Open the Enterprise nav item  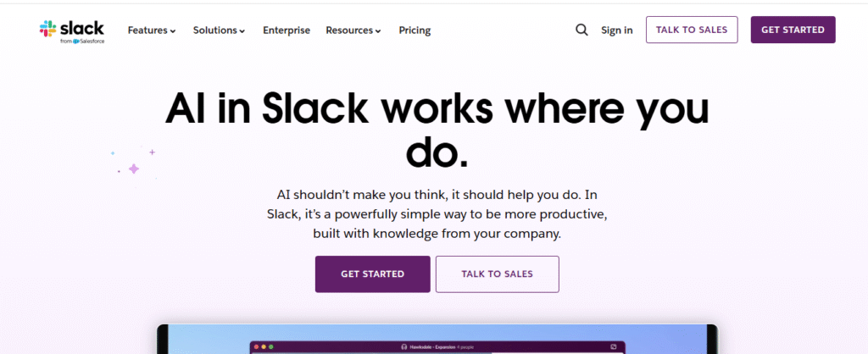point(287,30)
